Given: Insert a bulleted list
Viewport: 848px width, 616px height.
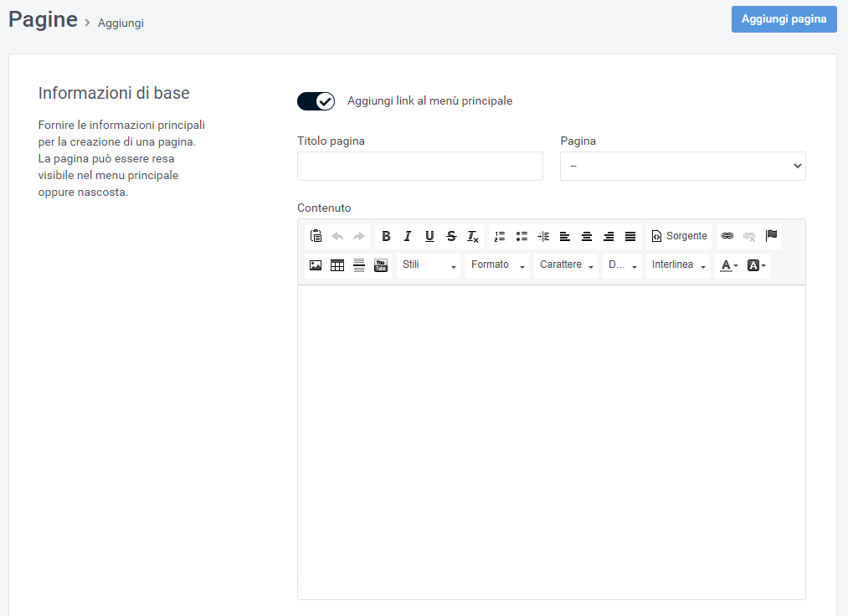Looking at the screenshot, I should click(x=522, y=236).
